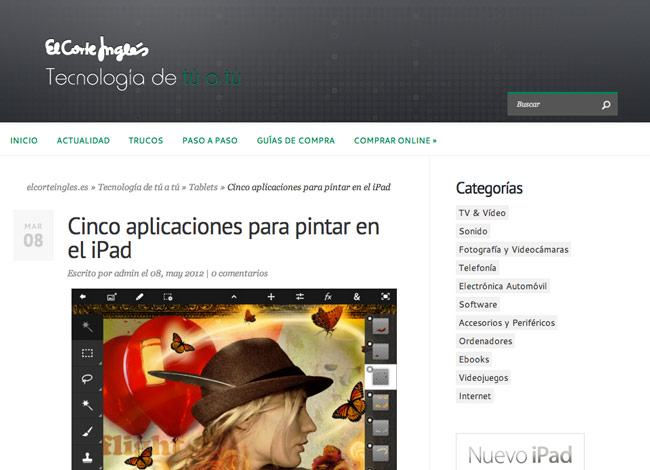
Task: Open the Inicio menu item
Action: click(x=24, y=141)
